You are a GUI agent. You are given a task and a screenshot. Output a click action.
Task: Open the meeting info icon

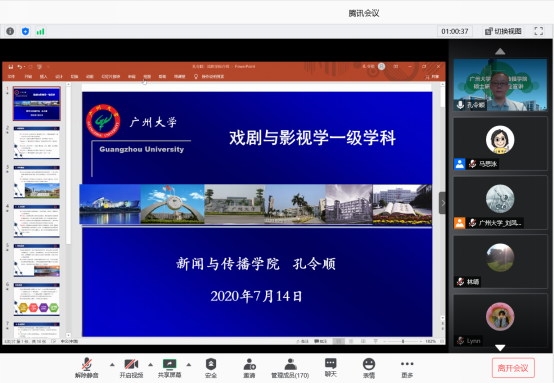coord(10,31)
